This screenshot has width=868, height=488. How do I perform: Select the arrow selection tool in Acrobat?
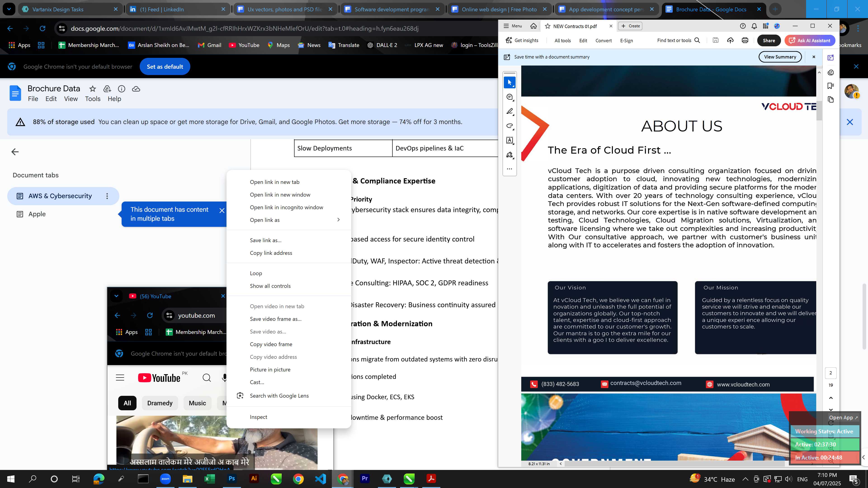point(509,82)
